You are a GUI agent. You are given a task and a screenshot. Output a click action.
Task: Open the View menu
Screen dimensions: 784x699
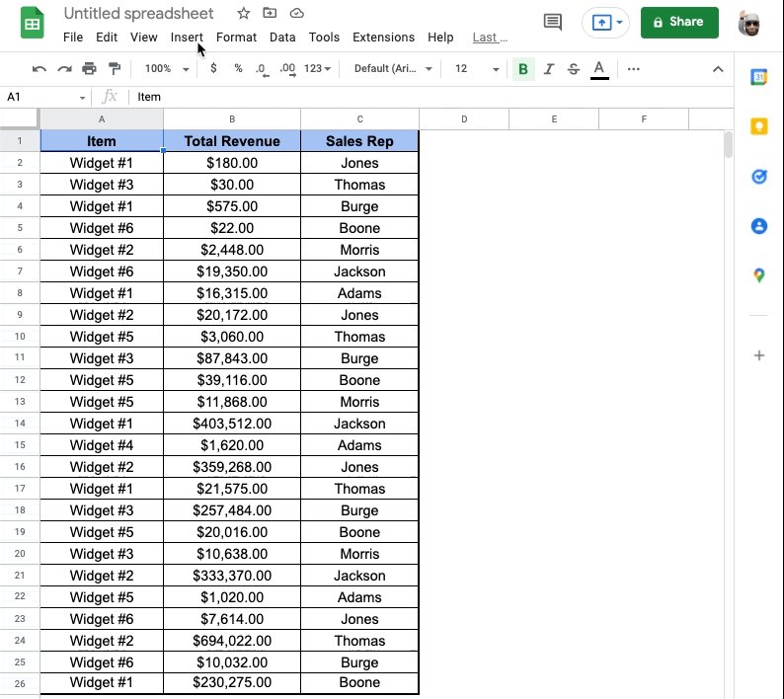pyautogui.click(x=143, y=37)
